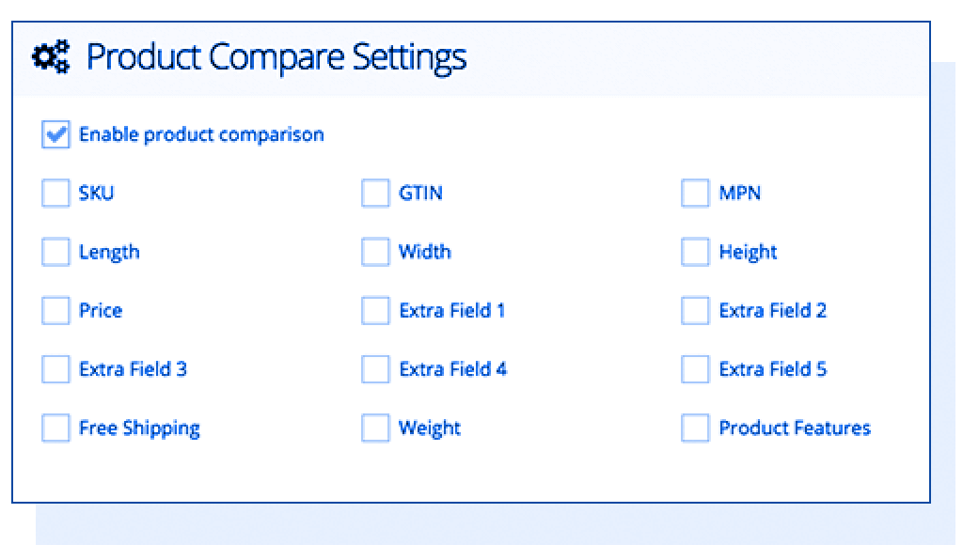The image size is (963, 560).
Task: Enable the Product Features field
Action: [694, 428]
